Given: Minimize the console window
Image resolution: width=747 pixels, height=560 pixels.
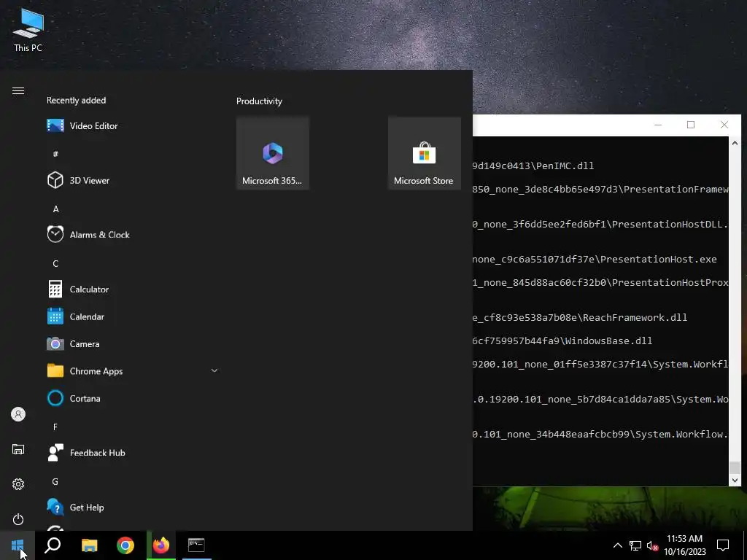Looking at the screenshot, I should tap(658, 125).
